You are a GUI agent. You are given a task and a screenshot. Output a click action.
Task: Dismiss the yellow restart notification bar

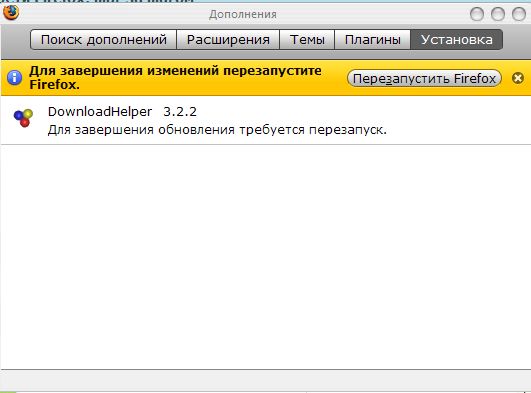(x=518, y=78)
